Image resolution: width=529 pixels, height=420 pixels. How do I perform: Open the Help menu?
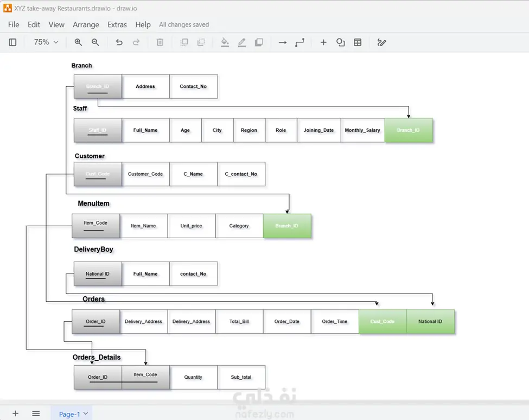coord(143,24)
